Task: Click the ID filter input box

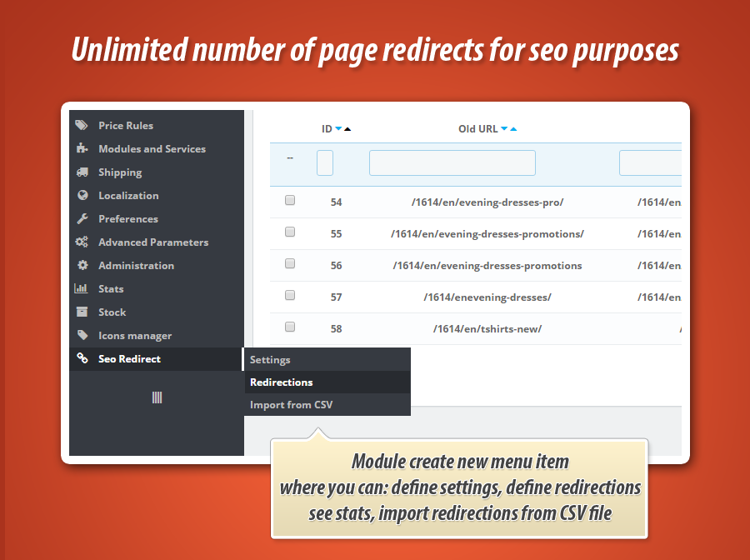Action: [325, 162]
